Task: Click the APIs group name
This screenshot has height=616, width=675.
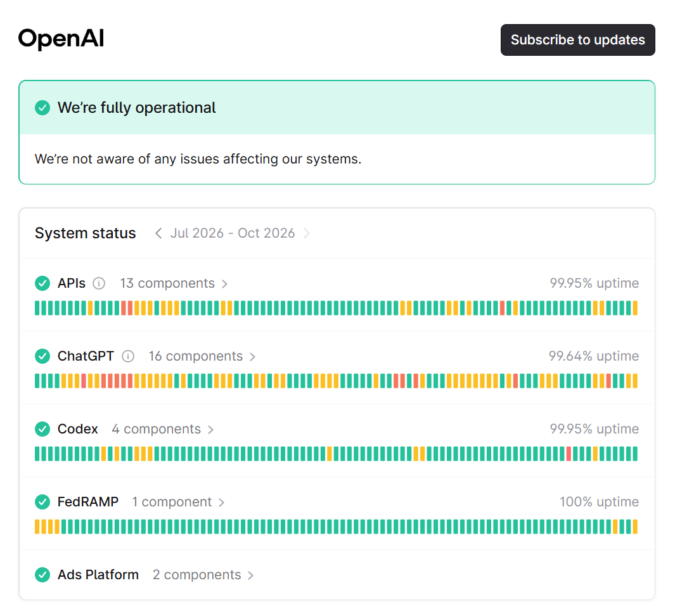Action: 72,283
